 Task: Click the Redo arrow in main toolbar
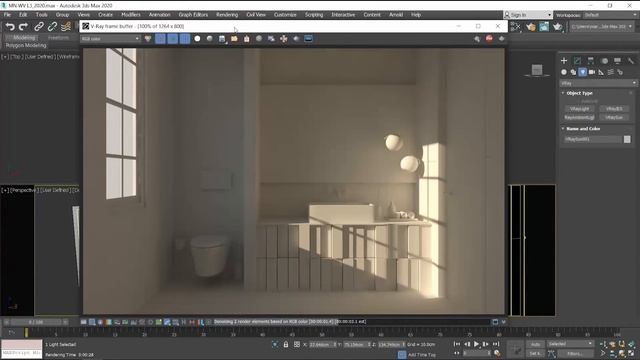(x=24, y=27)
